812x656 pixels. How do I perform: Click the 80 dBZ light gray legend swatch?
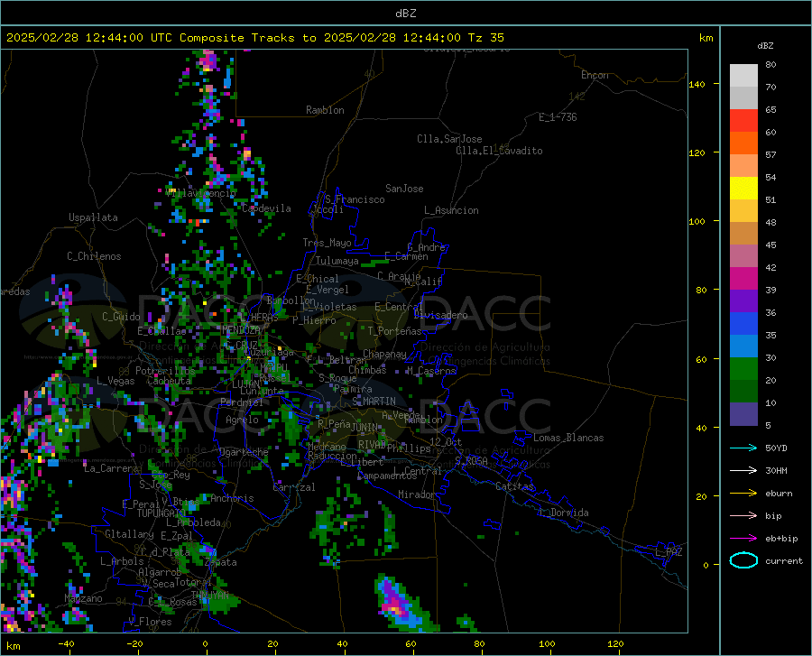[x=743, y=76]
